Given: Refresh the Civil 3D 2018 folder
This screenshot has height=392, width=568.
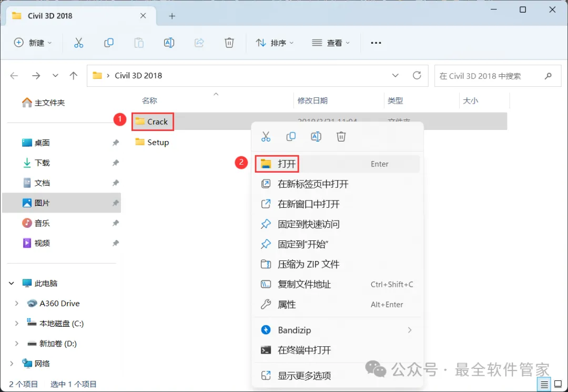Looking at the screenshot, I should coord(417,75).
